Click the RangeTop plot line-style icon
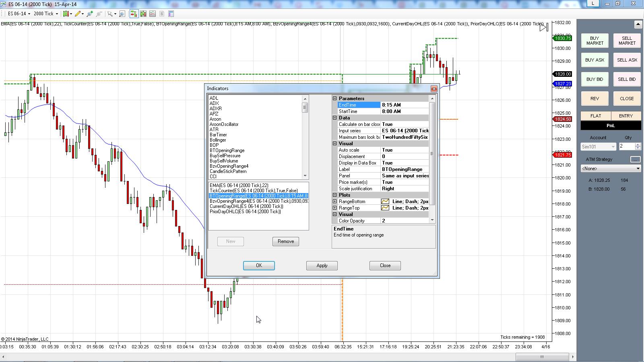The width and height of the screenshot is (644, 362). coord(385,208)
